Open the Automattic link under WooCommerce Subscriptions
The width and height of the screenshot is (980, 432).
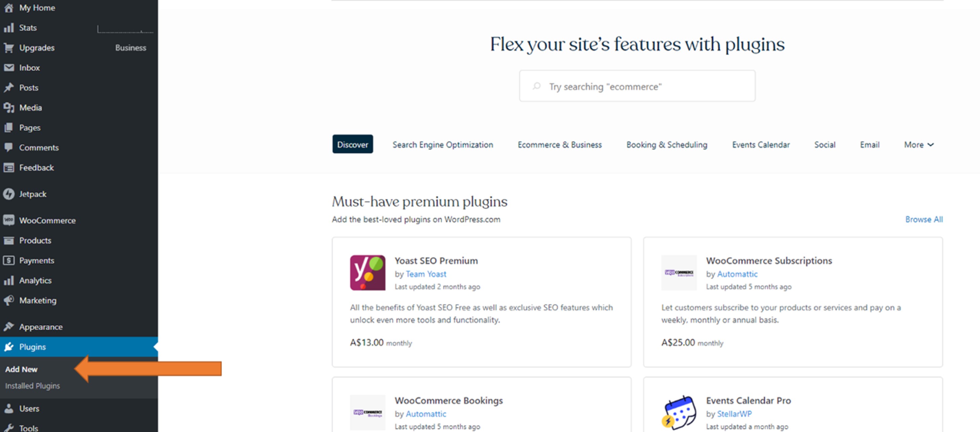tap(737, 274)
